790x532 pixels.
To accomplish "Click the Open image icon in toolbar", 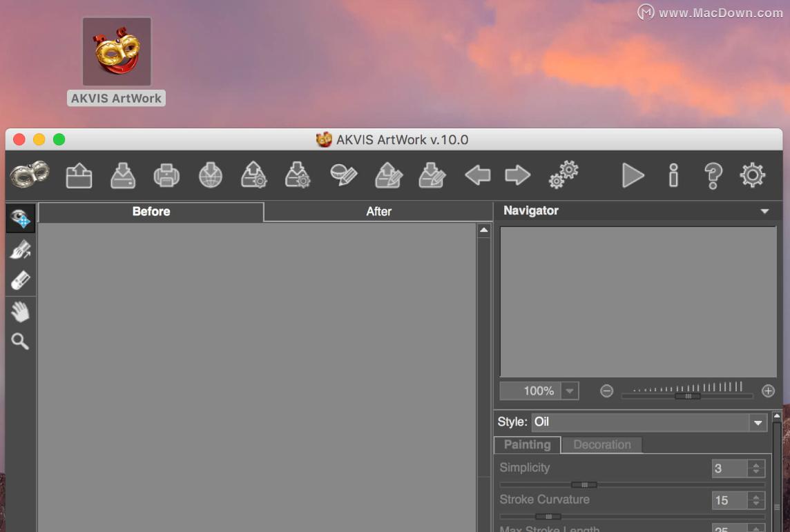I will tap(79, 175).
